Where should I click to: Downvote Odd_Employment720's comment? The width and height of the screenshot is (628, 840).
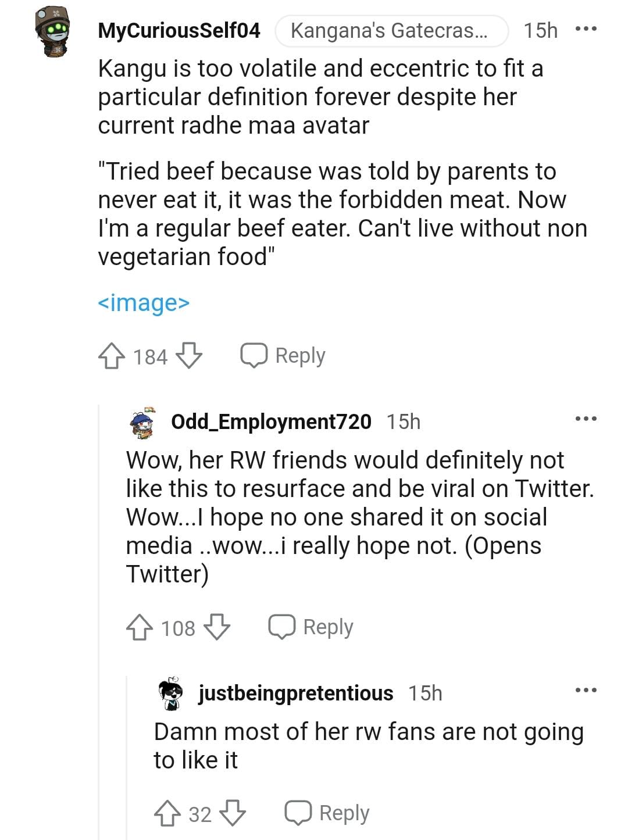coord(217,628)
